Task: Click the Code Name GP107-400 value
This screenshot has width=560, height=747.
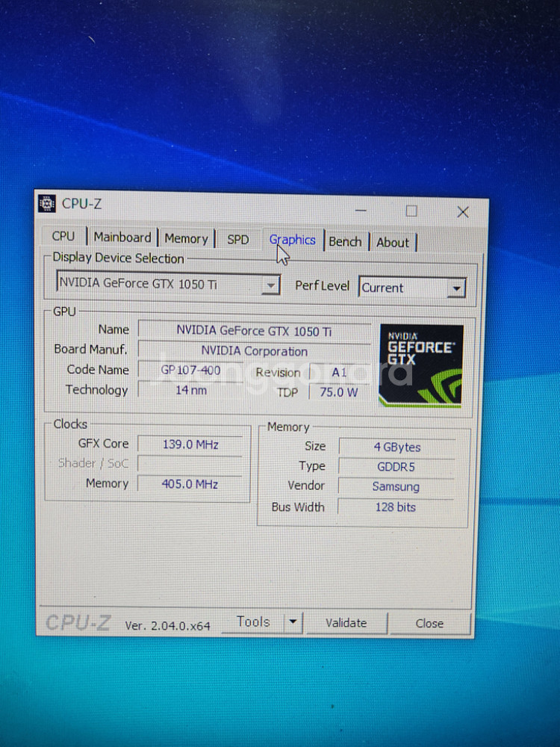Action: [190, 371]
